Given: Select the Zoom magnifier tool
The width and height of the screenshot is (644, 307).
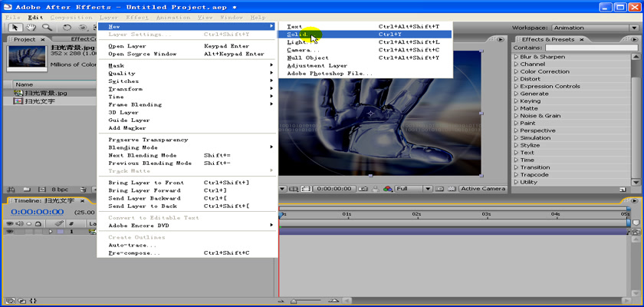Looking at the screenshot, I should (48, 28).
